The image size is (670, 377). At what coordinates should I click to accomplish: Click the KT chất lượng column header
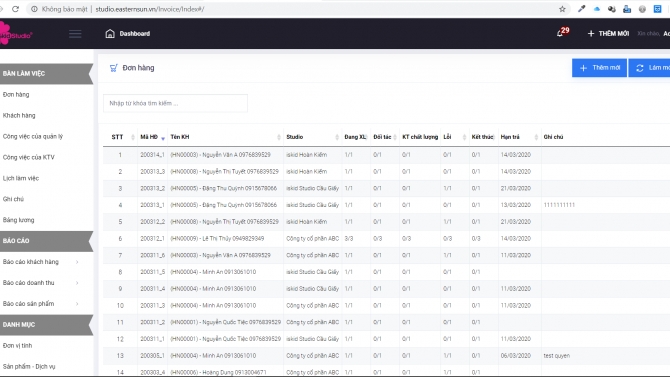click(x=420, y=137)
